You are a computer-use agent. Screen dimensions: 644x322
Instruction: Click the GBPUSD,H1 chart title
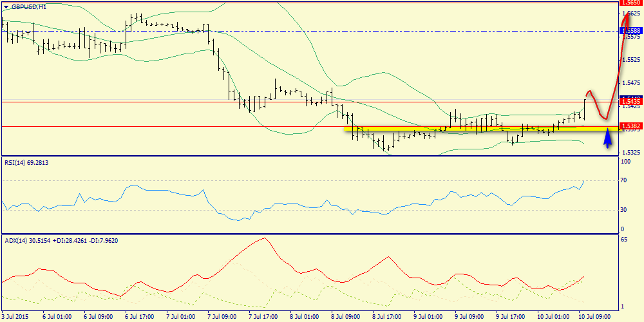pos(28,6)
